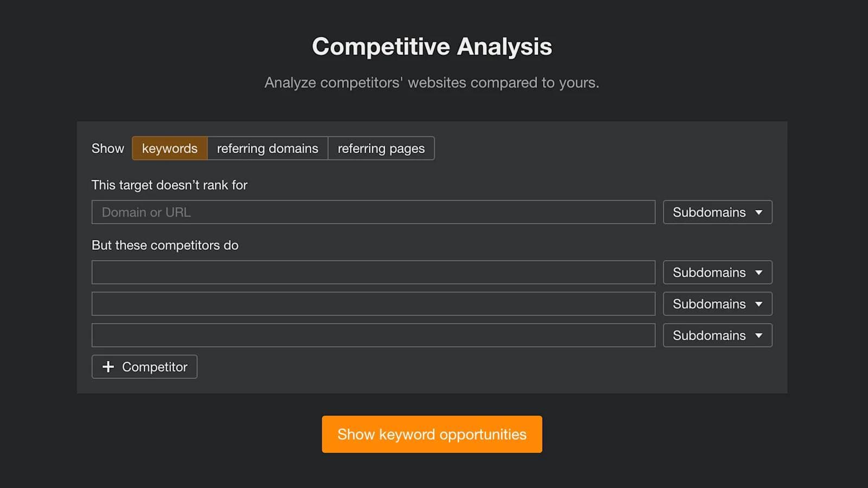The image size is (868, 488).
Task: Click the Domain or URL input field
Action: coord(373,212)
